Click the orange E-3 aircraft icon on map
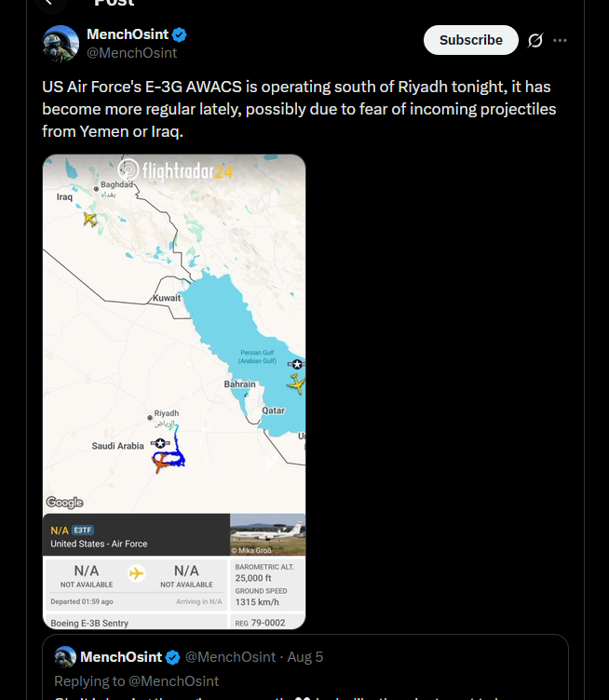Viewport: 609px width, 700px height. point(160,463)
